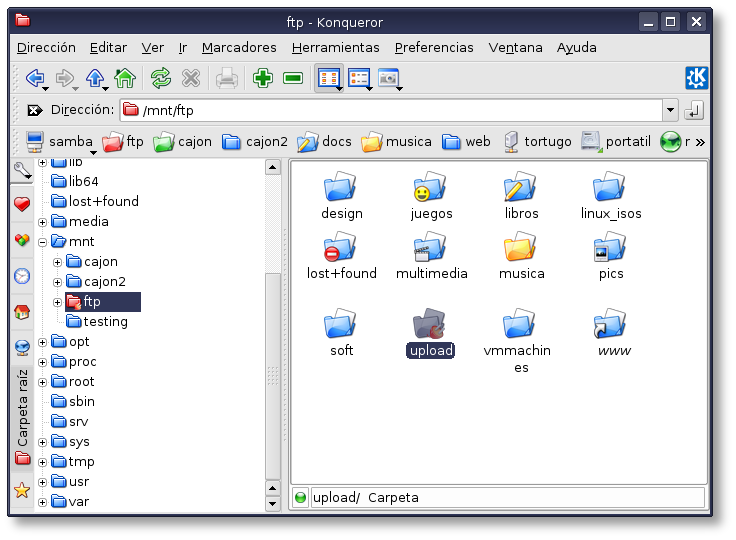Open the ftp bookmark toolbar button

click(123, 141)
